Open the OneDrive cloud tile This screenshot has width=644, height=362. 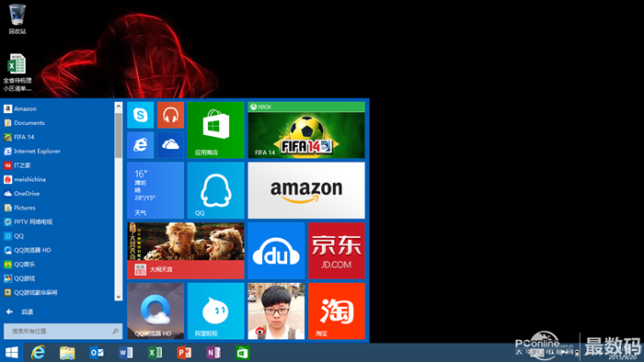coord(170,145)
